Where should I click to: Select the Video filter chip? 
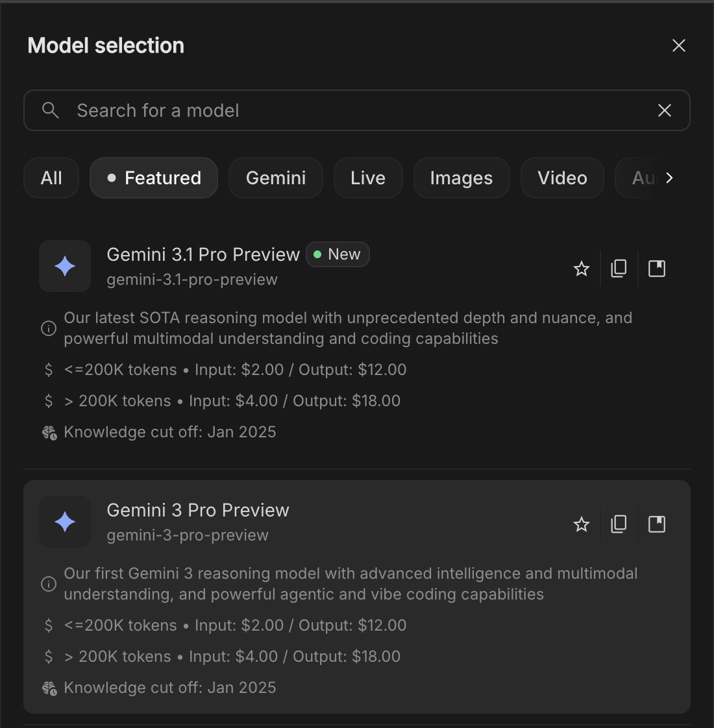[x=562, y=178]
